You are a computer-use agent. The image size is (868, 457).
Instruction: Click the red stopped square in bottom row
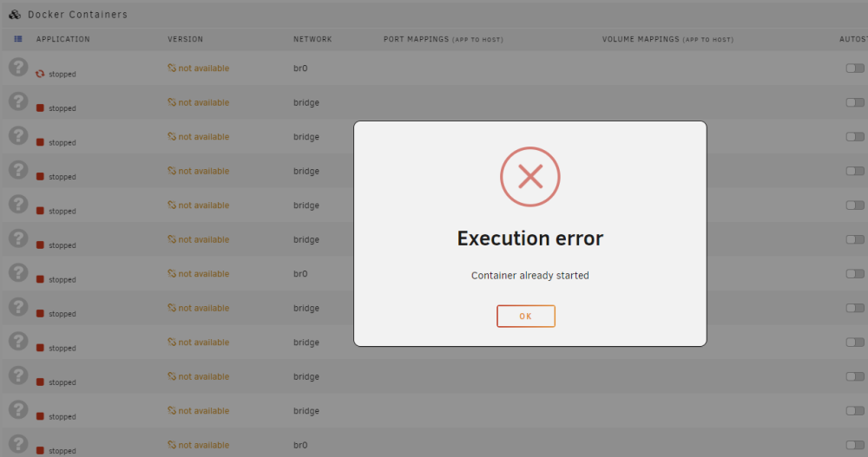tap(40, 450)
